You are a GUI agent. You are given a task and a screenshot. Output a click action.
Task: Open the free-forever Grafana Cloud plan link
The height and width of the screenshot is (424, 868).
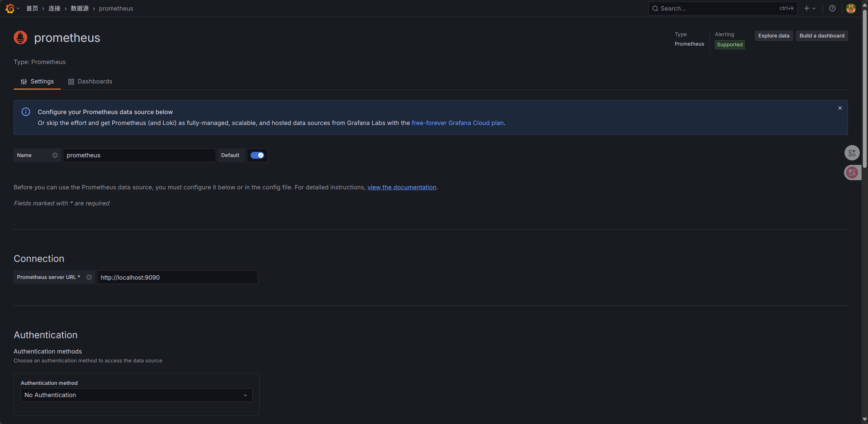coord(457,123)
